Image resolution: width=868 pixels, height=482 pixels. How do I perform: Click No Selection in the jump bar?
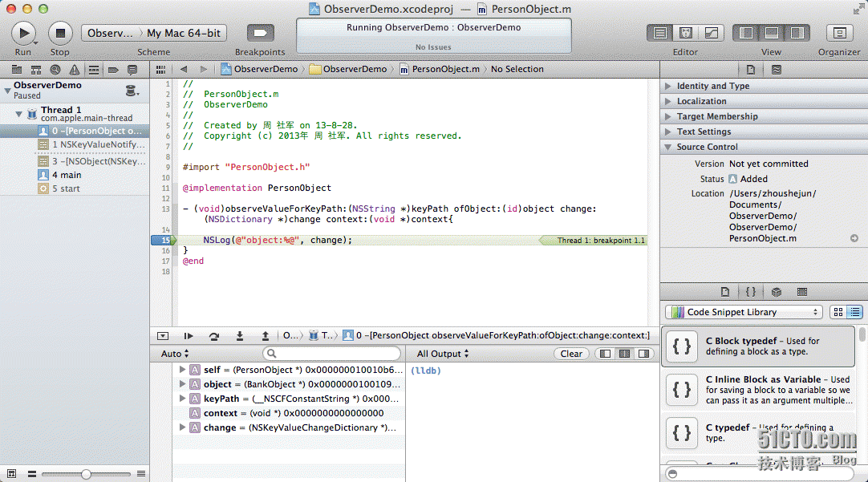coord(517,69)
